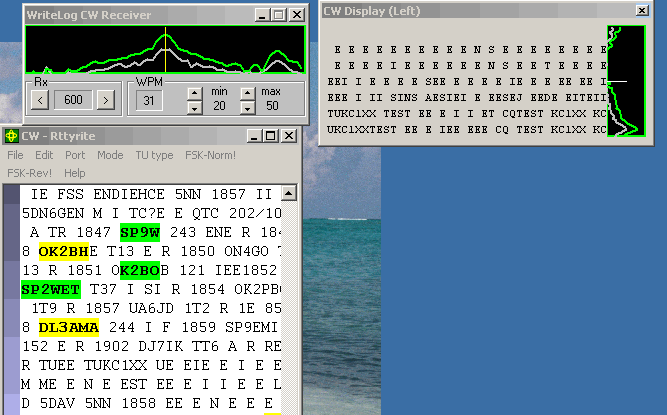This screenshot has height=415, width=667.
Task: Select the WPM field showing 31
Action: click(x=149, y=101)
